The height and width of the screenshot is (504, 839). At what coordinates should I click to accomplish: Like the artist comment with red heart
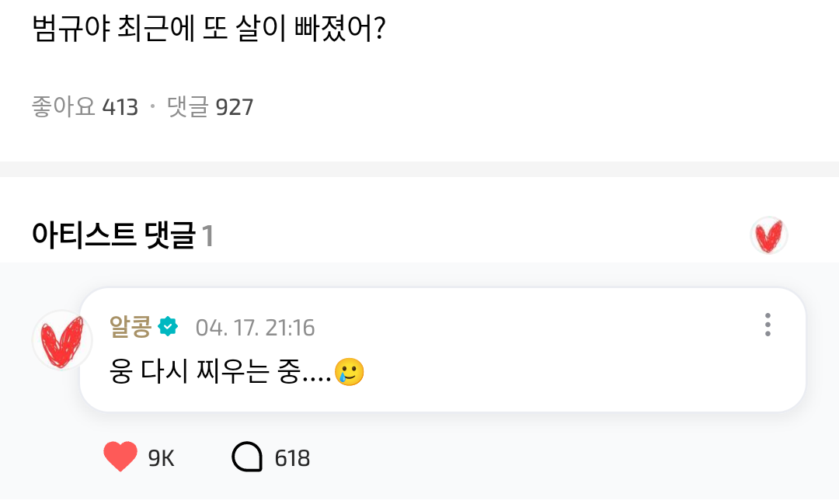pos(120,457)
